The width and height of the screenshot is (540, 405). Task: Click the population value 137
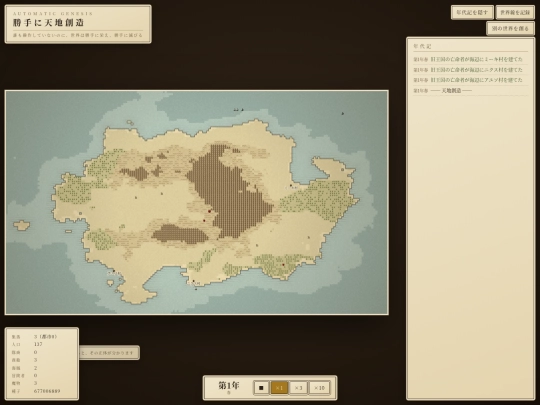(x=38, y=344)
